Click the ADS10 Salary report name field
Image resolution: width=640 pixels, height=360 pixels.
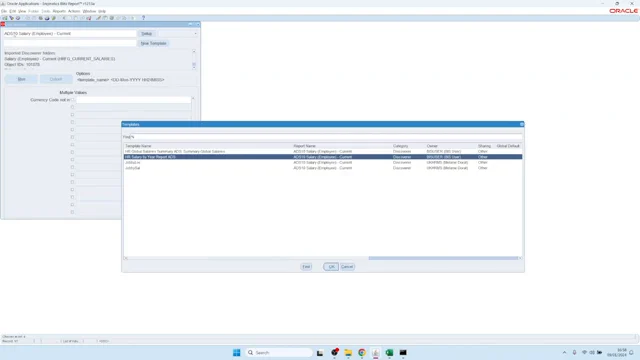pos(70,33)
